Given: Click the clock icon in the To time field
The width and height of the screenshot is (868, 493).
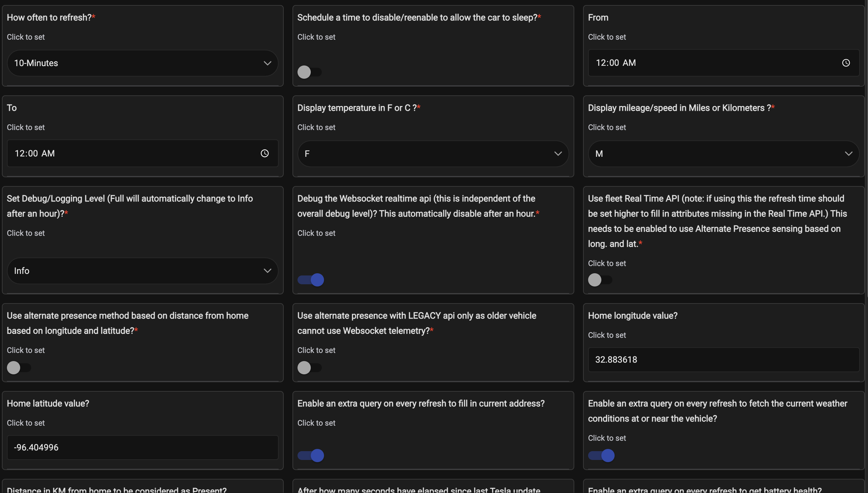Looking at the screenshot, I should coord(264,153).
